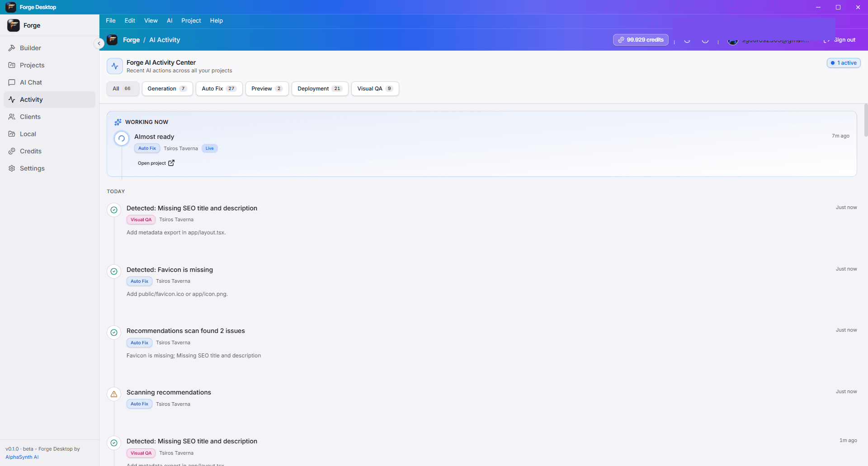Image resolution: width=868 pixels, height=466 pixels.
Task: Click the vertical scrollbar of activity list
Action: (865, 120)
